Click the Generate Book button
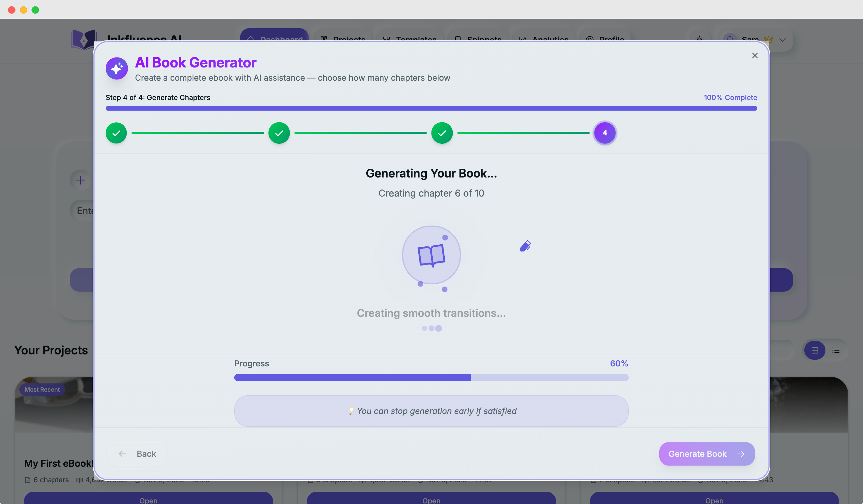863x504 pixels. [x=706, y=454]
